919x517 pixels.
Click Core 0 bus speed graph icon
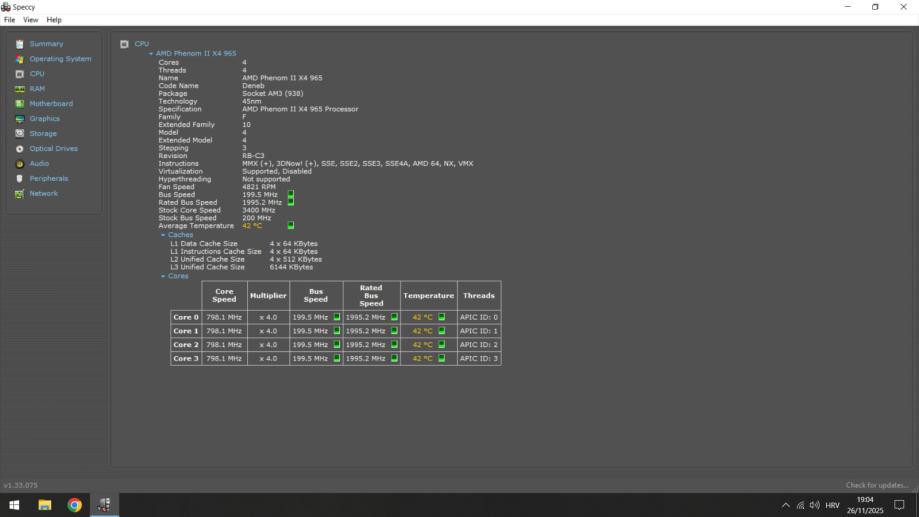click(x=336, y=317)
